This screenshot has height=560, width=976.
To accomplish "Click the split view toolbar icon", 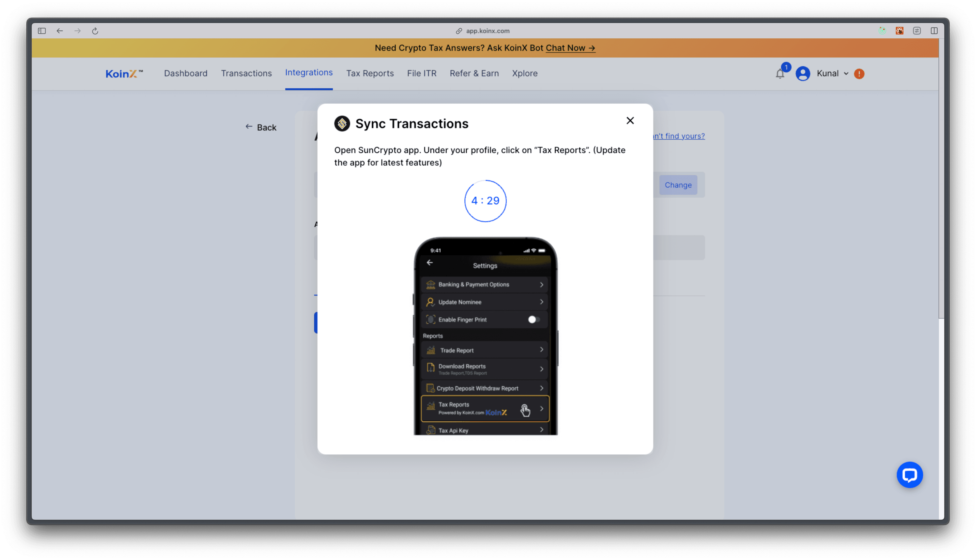I will pos(934,31).
